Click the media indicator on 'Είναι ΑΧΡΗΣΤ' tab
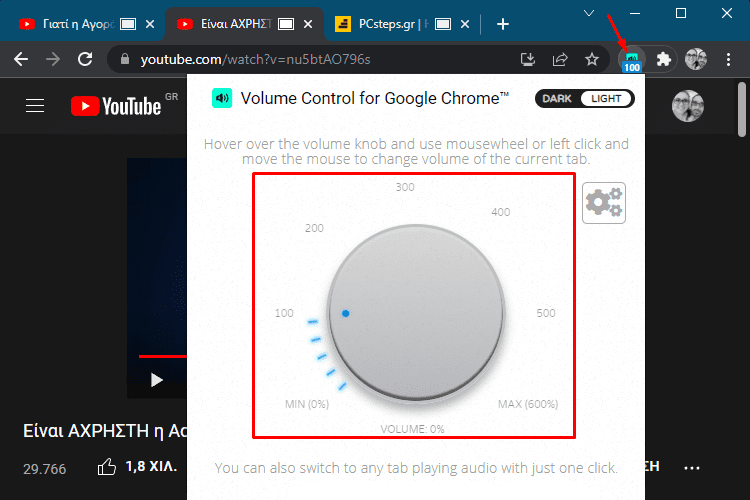Screen dimensions: 750x500 (286, 24)
